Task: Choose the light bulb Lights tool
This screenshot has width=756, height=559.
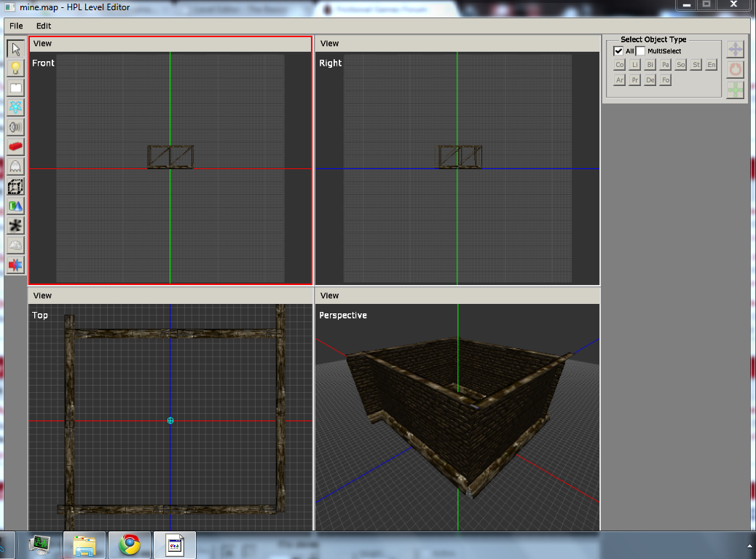Action: [x=15, y=69]
